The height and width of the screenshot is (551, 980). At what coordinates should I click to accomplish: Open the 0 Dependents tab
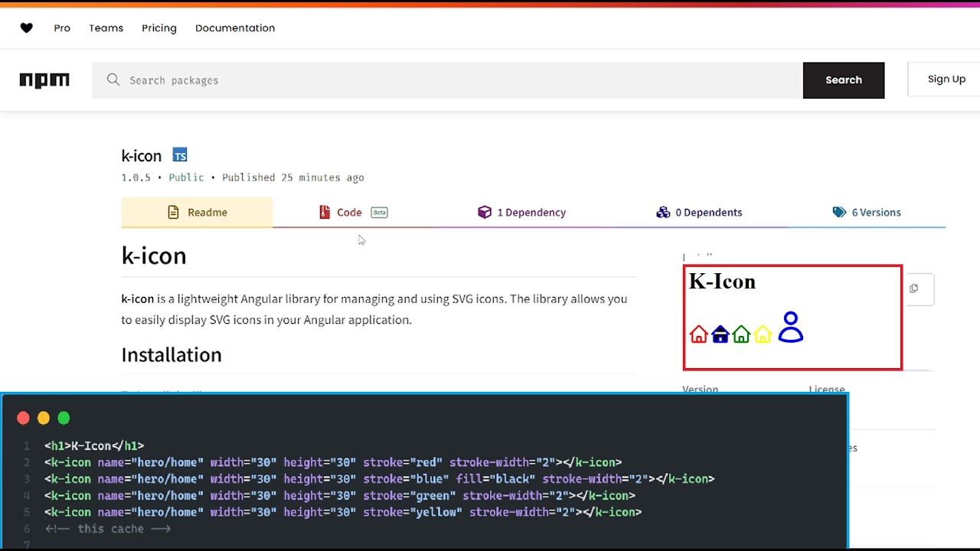(x=699, y=212)
